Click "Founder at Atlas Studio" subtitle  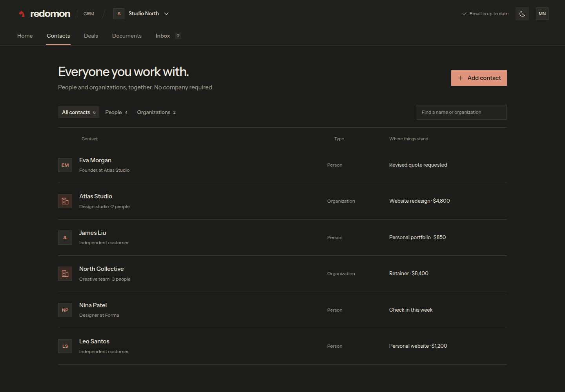[104, 170]
